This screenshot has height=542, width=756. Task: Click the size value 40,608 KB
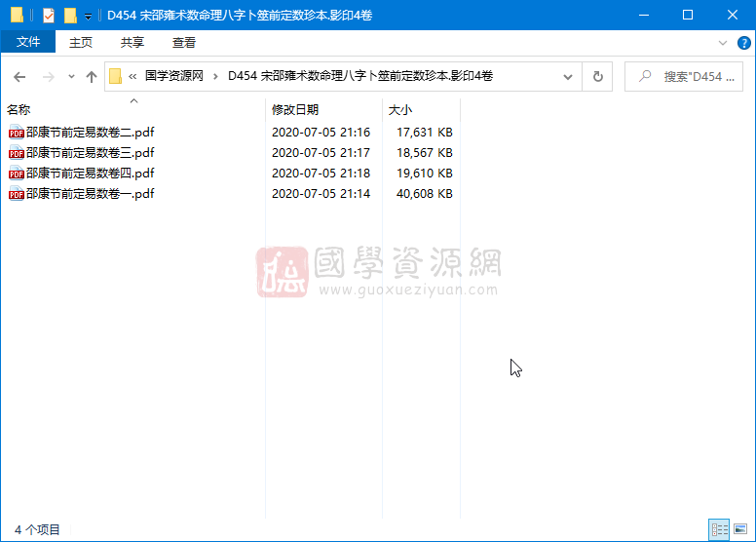tap(425, 194)
